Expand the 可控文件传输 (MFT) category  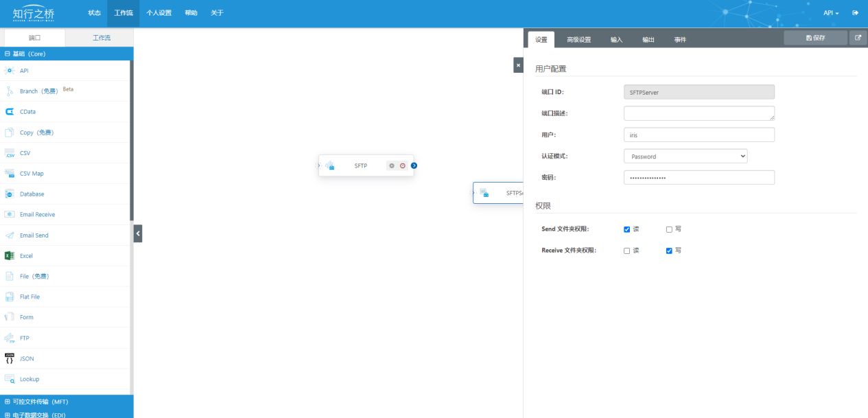click(40, 402)
